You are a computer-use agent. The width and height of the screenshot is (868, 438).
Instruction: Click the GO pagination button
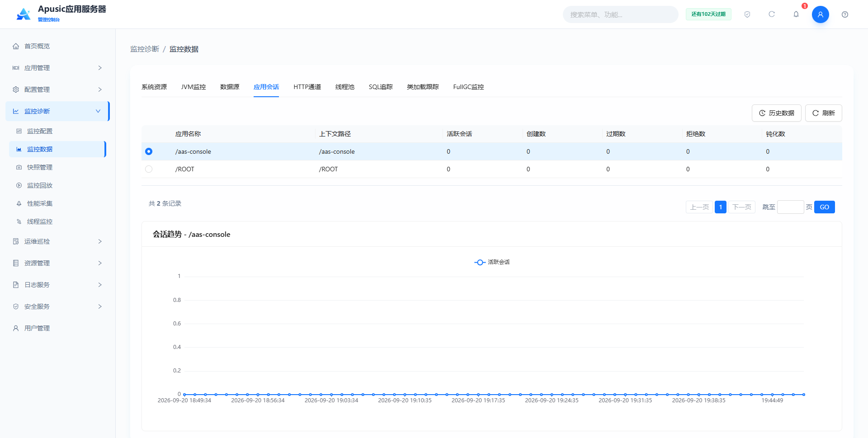[x=825, y=207]
